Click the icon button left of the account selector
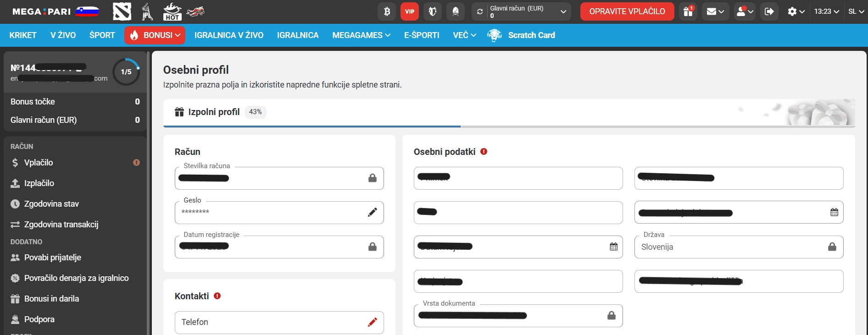Image resolution: width=868 pixels, height=335 pixels. click(x=456, y=11)
